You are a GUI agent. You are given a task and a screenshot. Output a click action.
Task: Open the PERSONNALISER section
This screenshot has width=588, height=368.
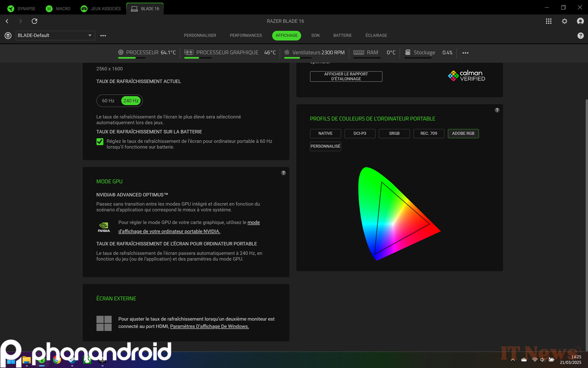[200, 35]
